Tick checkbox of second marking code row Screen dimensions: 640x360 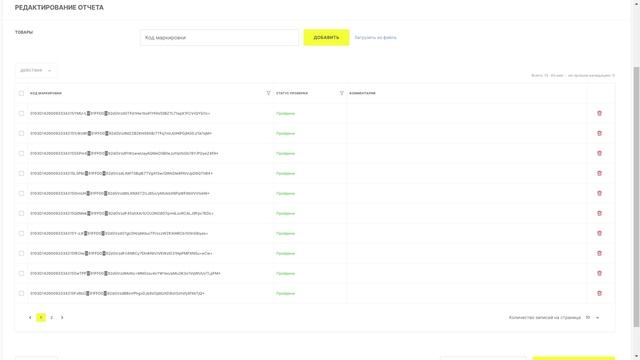coord(21,133)
